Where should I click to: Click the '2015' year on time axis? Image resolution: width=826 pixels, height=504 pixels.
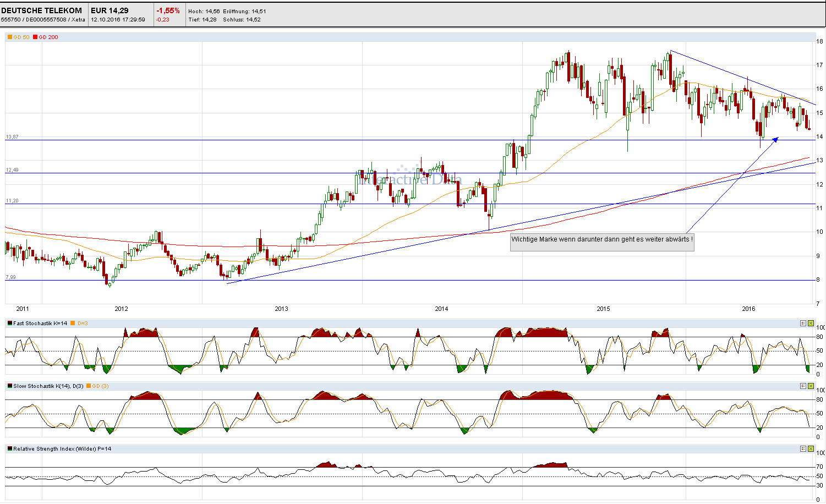603,309
